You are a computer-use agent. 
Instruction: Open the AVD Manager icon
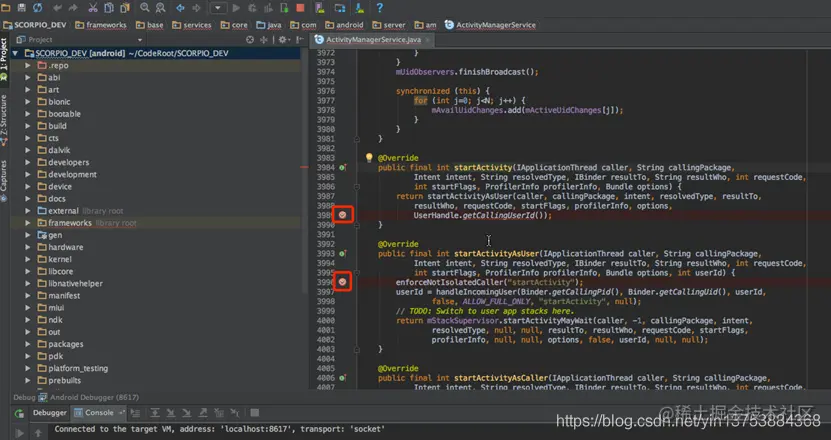(x=320, y=7)
